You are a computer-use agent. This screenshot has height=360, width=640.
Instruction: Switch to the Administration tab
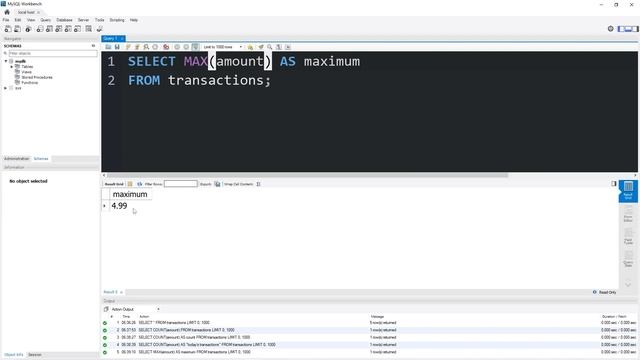click(16, 158)
